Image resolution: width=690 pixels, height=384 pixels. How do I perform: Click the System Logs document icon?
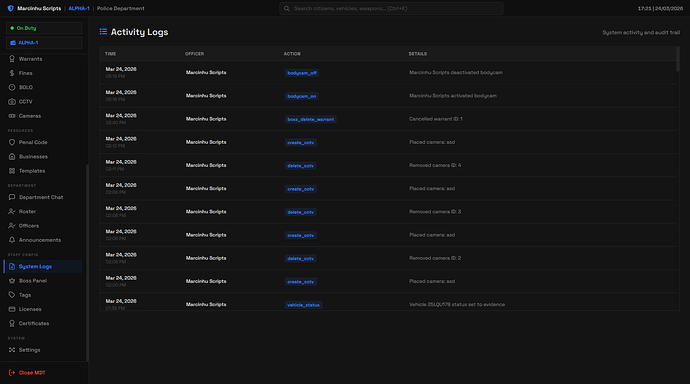(x=12, y=267)
